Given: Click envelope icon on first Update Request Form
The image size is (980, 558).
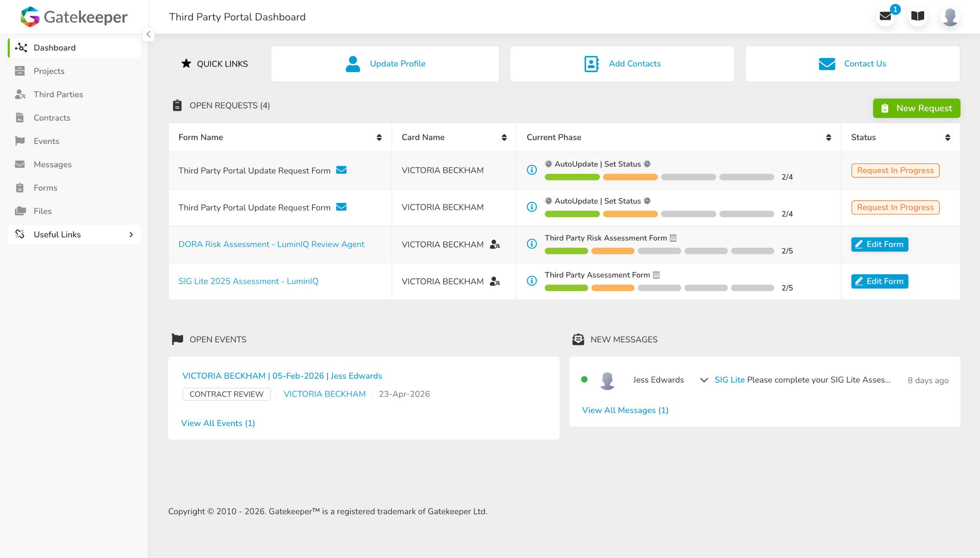Looking at the screenshot, I should 341,170.
